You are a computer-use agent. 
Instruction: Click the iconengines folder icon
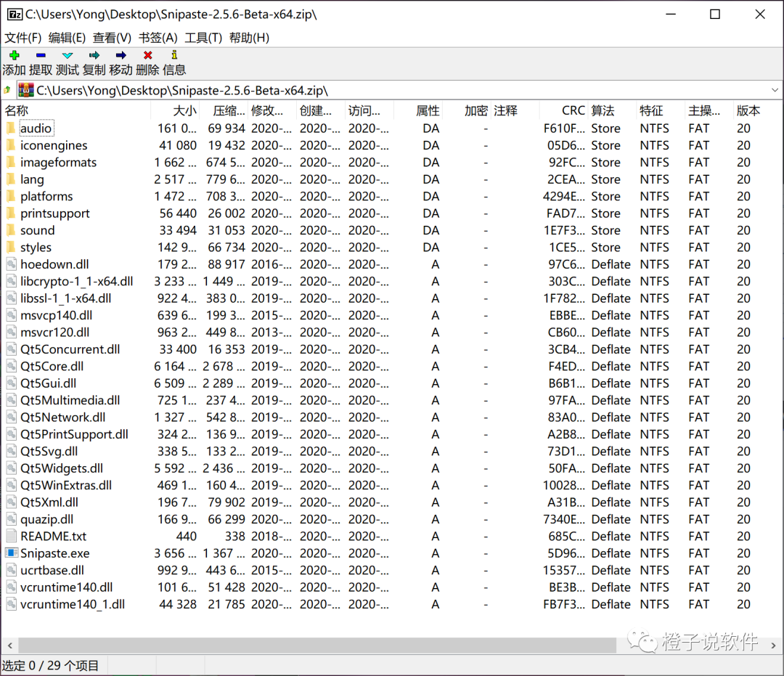10,145
